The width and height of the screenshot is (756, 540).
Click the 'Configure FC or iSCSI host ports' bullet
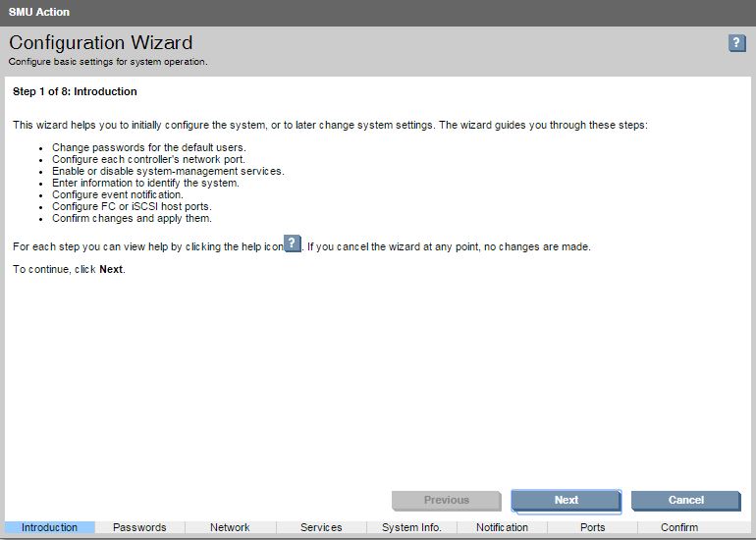132,206
